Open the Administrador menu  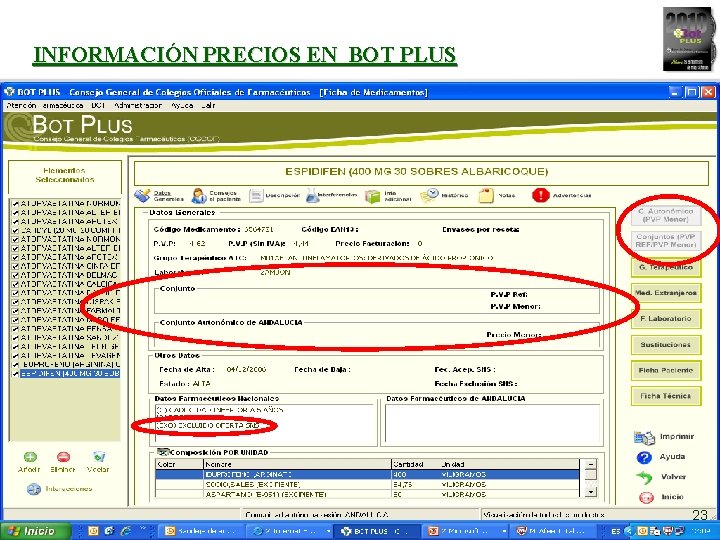click(138, 106)
